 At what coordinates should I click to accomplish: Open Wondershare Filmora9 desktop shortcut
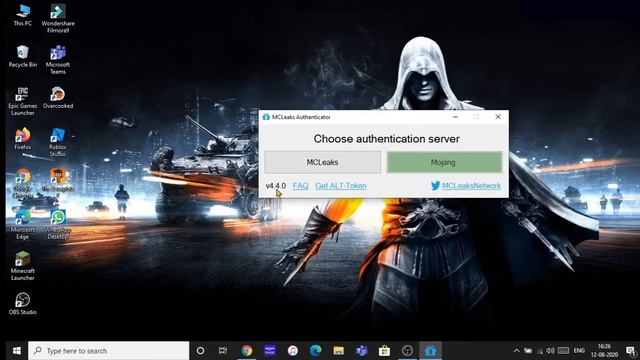click(58, 18)
